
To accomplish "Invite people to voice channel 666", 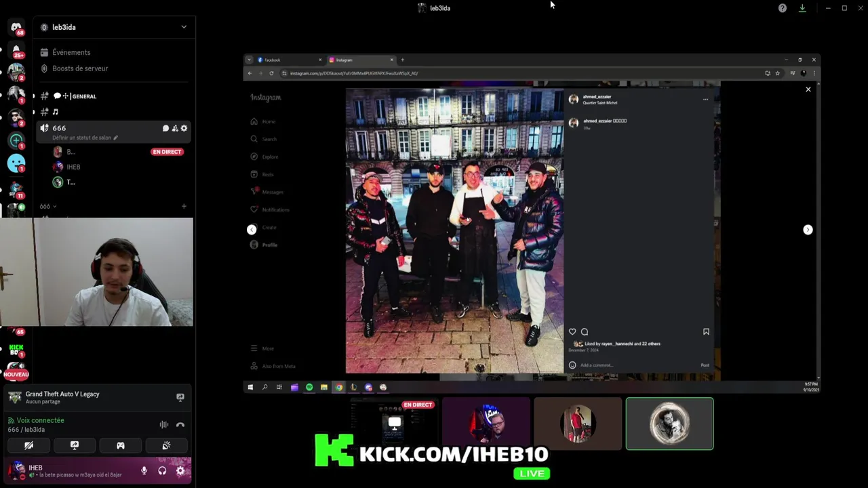I will click(x=174, y=128).
